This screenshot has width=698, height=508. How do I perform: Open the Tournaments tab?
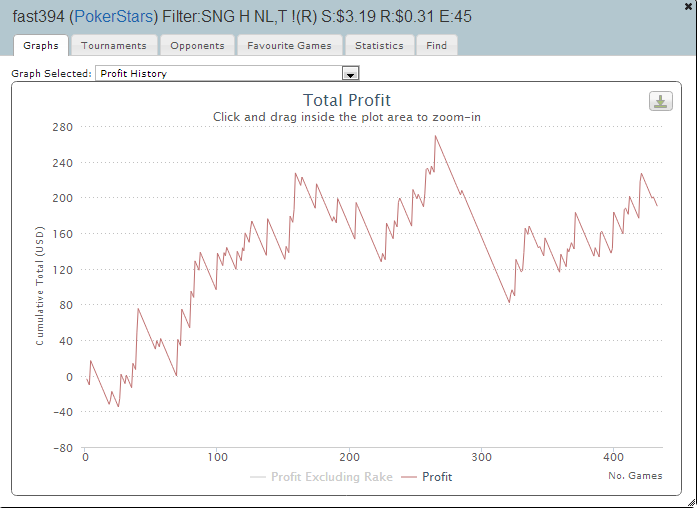pos(114,45)
